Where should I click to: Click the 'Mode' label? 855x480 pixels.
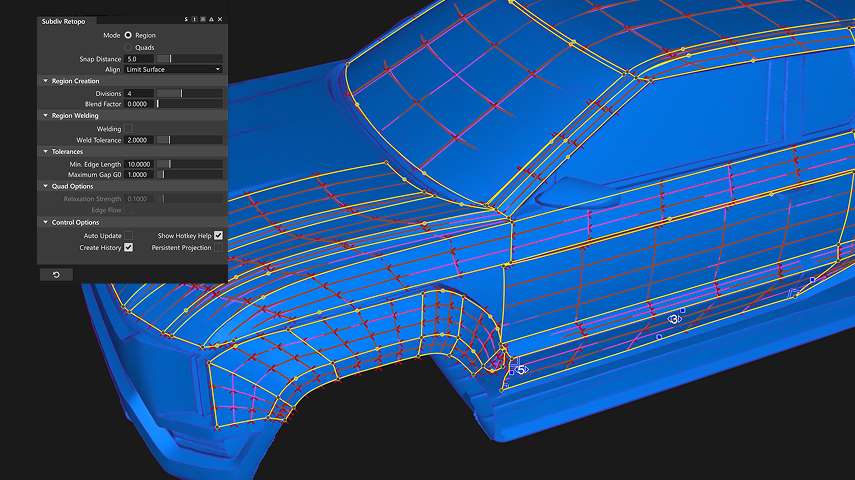111,35
